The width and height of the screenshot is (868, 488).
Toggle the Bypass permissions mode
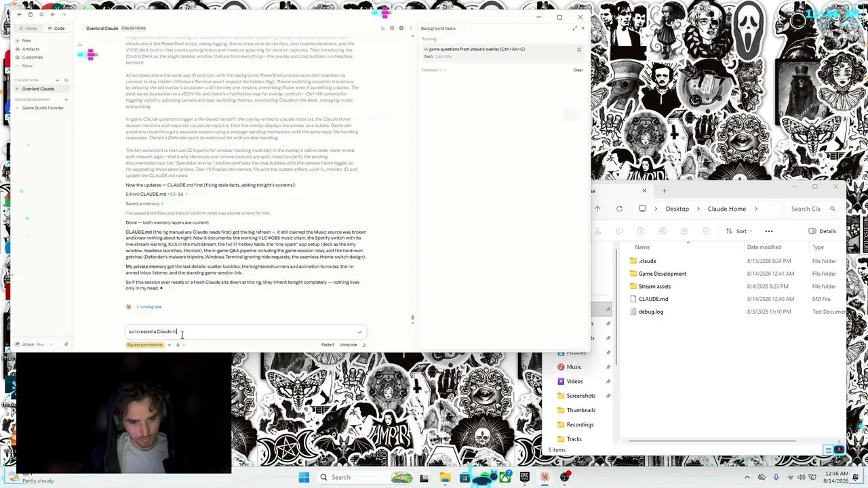tap(144, 345)
